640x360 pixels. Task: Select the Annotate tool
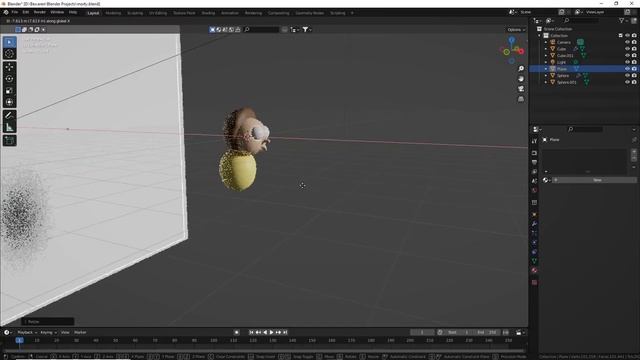coord(9,116)
